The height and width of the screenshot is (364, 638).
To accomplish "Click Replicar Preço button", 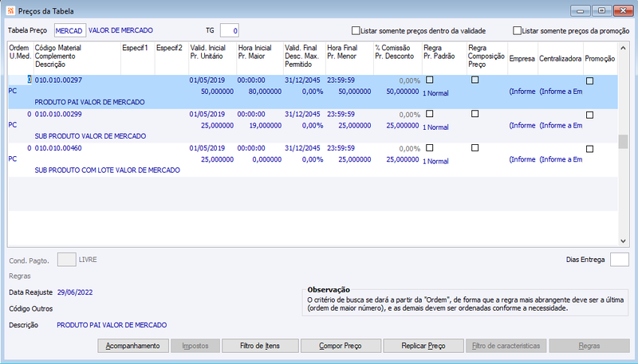I will pos(423,346).
